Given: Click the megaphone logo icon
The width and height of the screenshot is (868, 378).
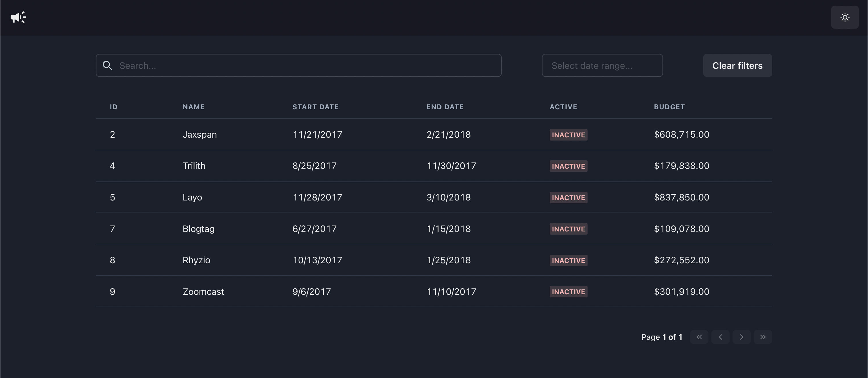Looking at the screenshot, I should pyautogui.click(x=18, y=17).
